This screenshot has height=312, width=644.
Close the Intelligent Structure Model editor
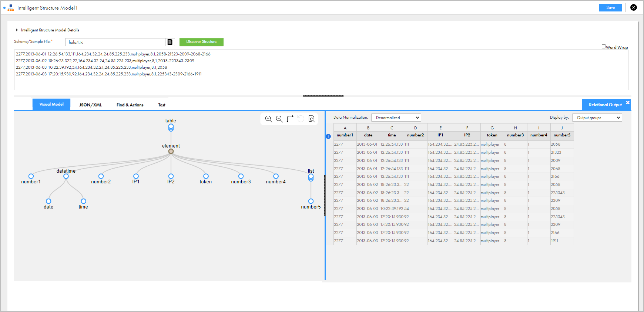coord(634,7)
